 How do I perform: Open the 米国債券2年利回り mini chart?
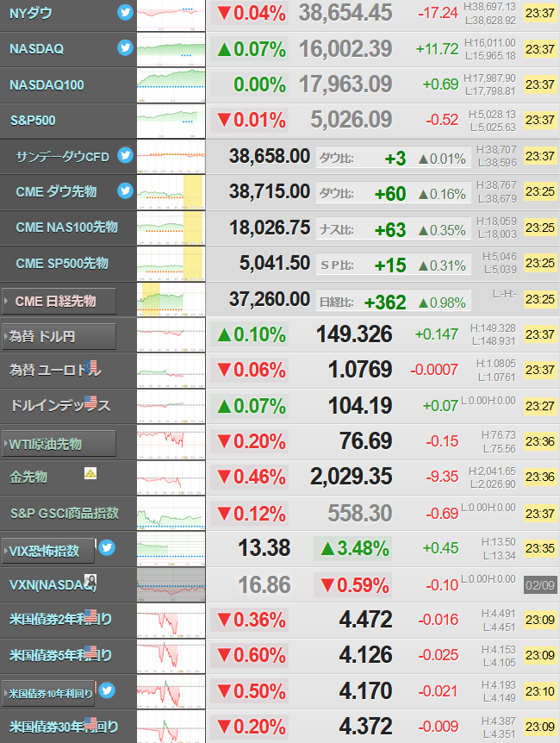(171, 621)
